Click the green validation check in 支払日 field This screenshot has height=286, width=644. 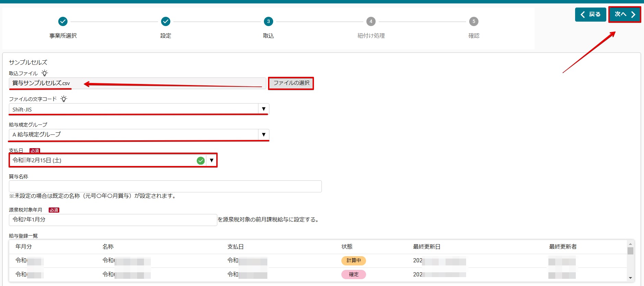201,160
